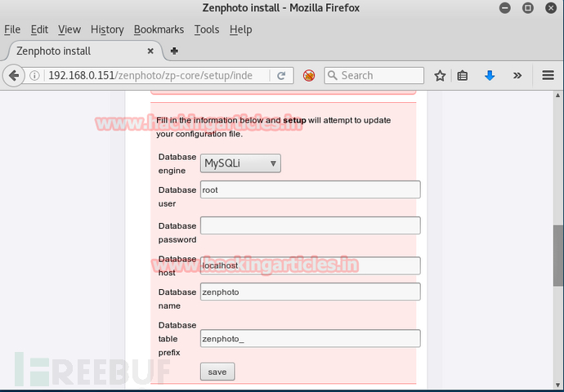The height and width of the screenshot is (392, 564).
Task: Minimize the Firefox window
Action: 504,8
